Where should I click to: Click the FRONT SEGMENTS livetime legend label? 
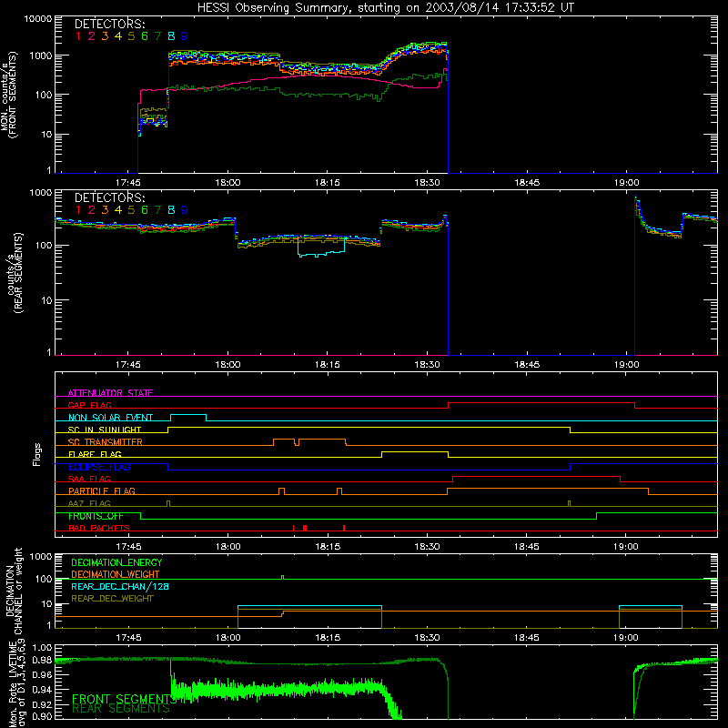(125, 699)
